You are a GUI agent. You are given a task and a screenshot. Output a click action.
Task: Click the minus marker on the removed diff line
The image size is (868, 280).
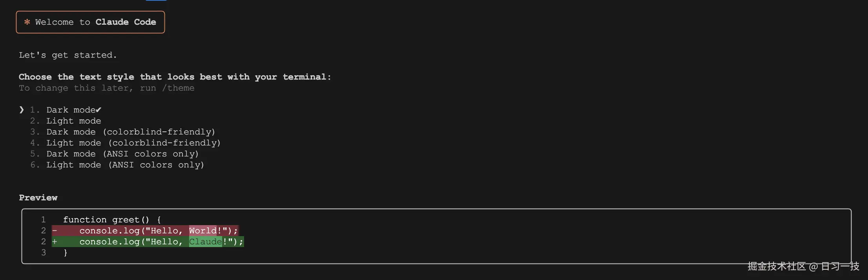(x=55, y=231)
